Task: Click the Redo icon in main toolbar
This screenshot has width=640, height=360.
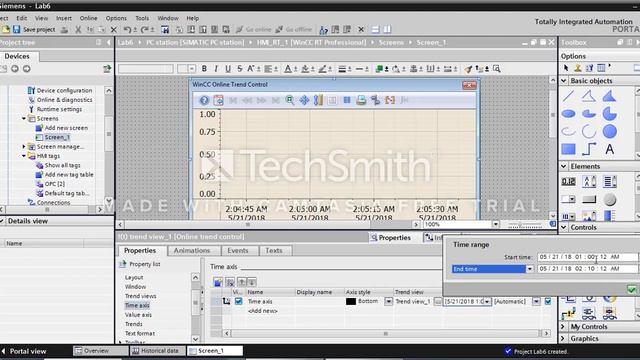Action: click(x=144, y=29)
